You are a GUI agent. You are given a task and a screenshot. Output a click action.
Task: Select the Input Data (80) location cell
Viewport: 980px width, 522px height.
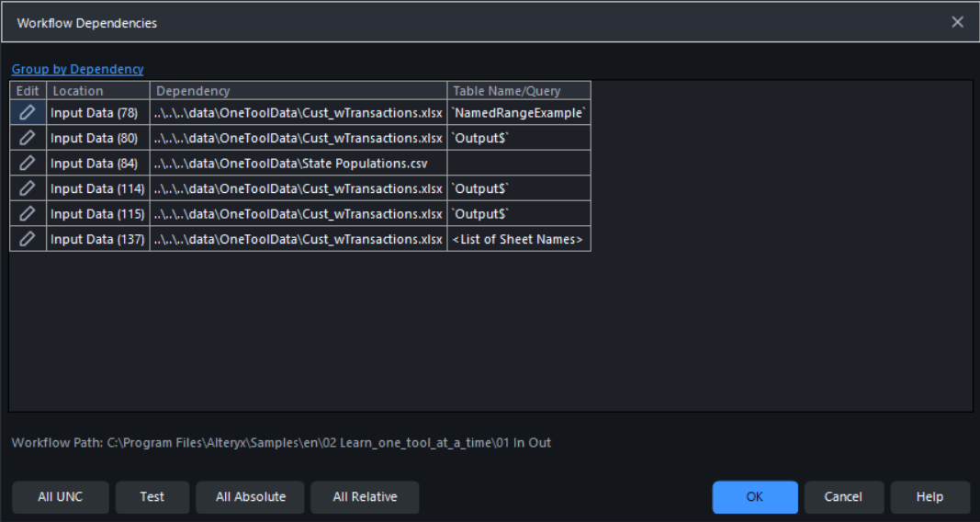[98, 138]
